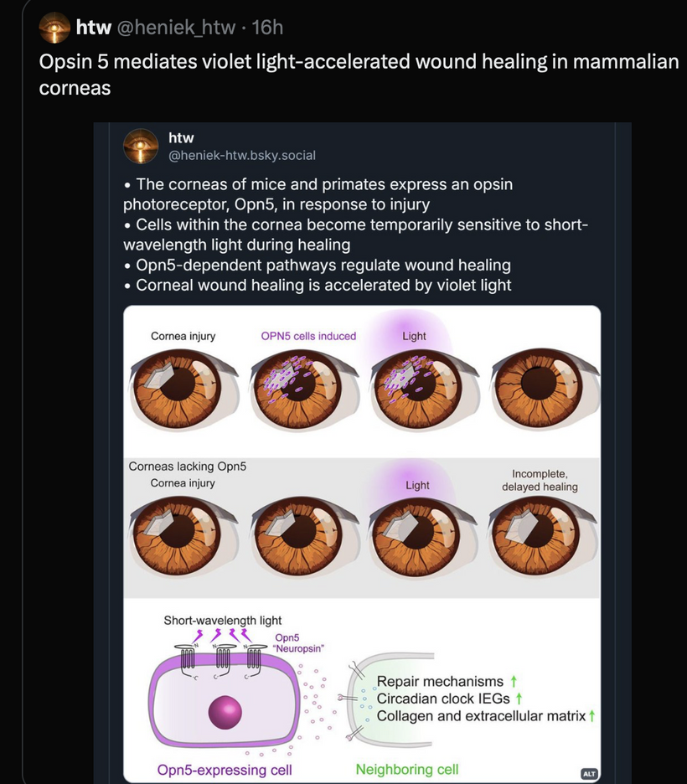
Task: Click the Corneas lacking Opn5 label
Action: [188, 466]
